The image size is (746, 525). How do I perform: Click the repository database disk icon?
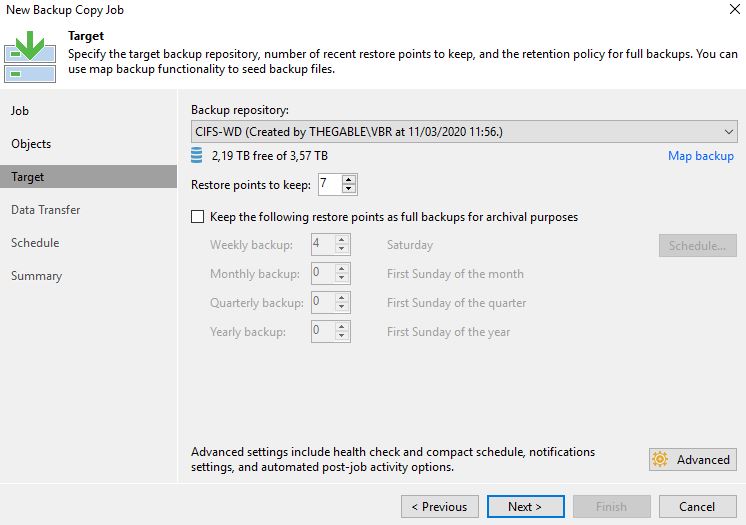pos(196,156)
